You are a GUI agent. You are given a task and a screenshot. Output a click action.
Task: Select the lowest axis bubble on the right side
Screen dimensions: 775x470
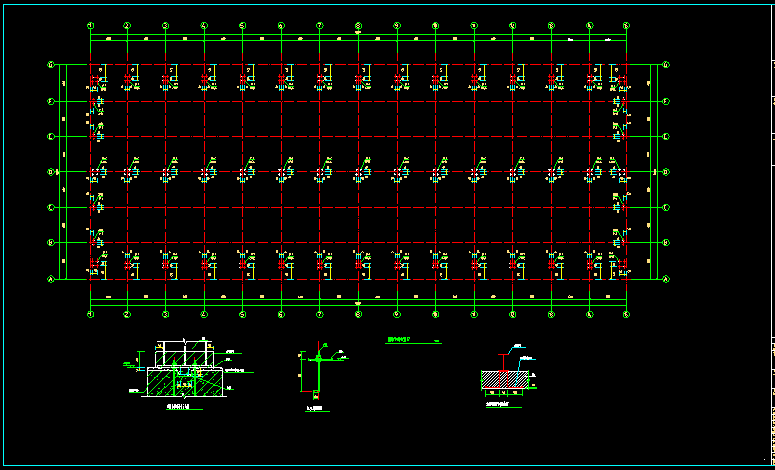click(666, 280)
